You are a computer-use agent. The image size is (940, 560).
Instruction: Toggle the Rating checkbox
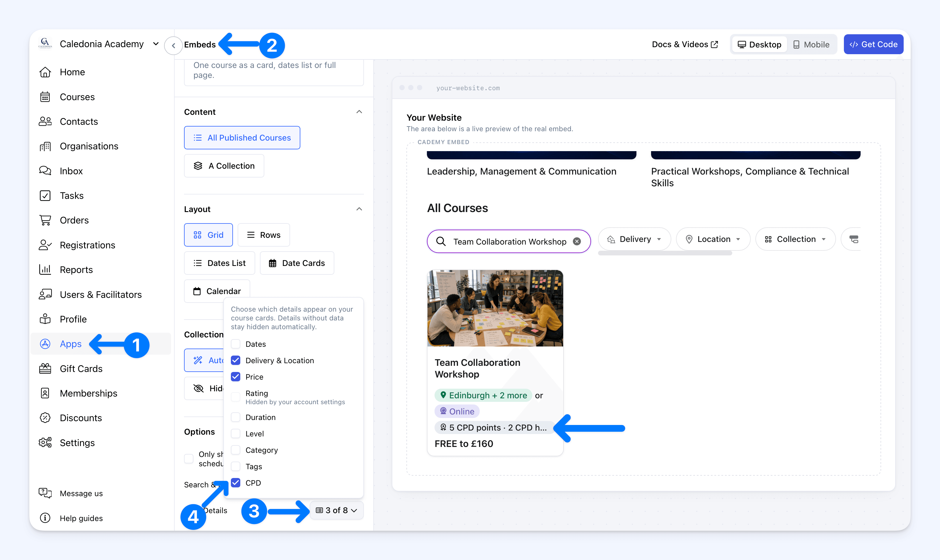[236, 397]
